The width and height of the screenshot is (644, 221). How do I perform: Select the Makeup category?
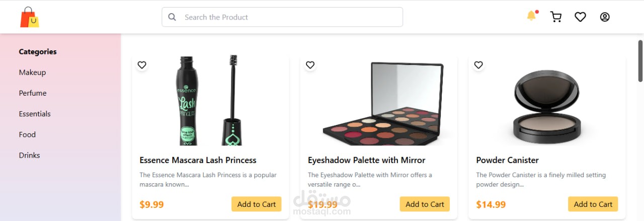pyautogui.click(x=32, y=72)
